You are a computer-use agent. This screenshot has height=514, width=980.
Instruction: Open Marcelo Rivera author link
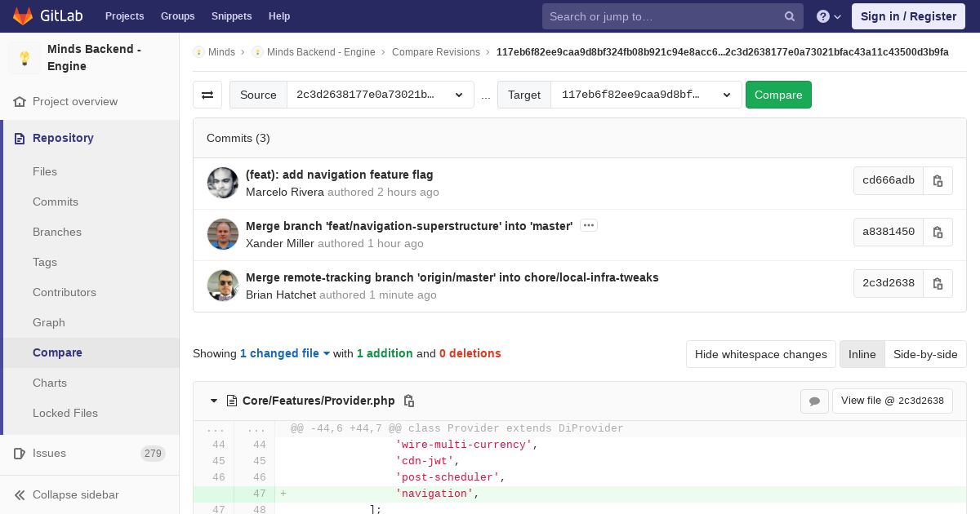[285, 193]
